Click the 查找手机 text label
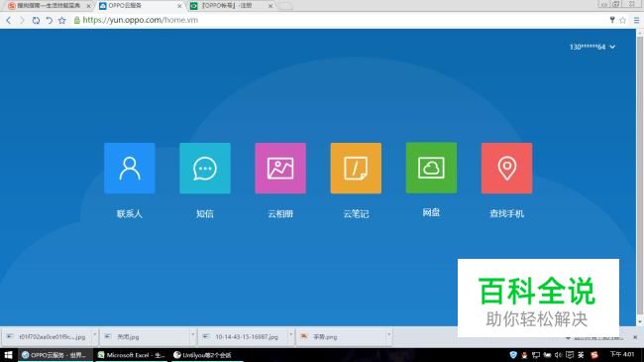644x362 pixels. tap(507, 214)
